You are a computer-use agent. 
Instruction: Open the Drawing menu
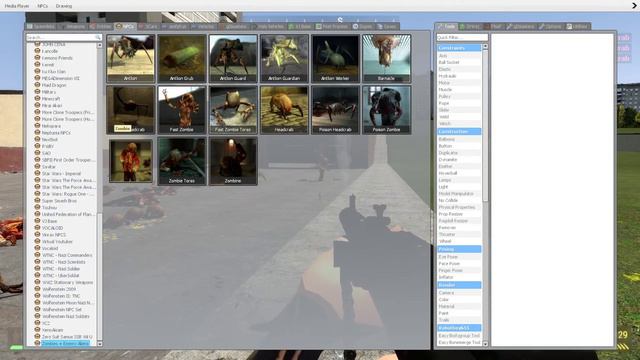[x=64, y=6]
